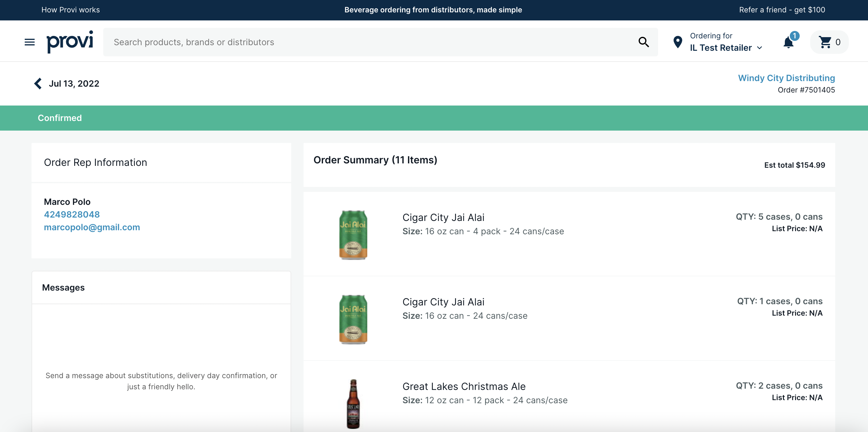Click Size: 12 oz can - 12 pack text

485,400
